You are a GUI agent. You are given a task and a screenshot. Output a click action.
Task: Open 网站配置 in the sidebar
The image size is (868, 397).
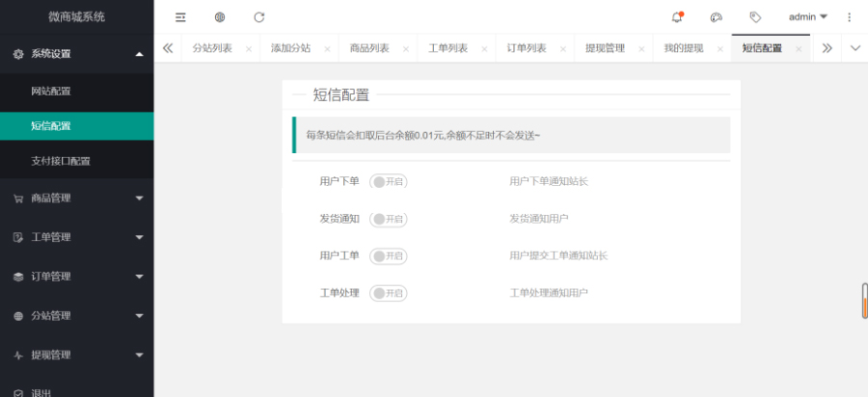[51, 92]
